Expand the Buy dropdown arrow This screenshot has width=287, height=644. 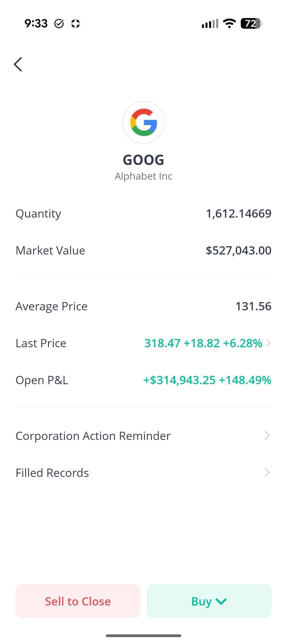pos(221,601)
